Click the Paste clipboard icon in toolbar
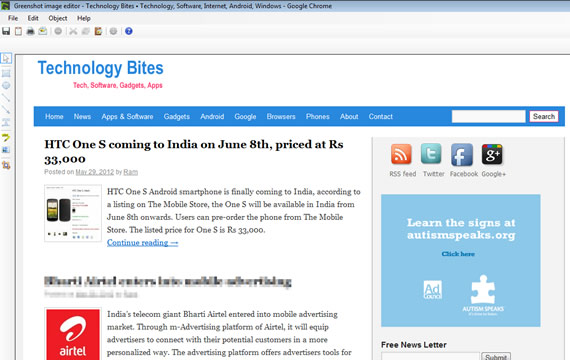Viewport: 570px width, 360px height. (x=98, y=31)
